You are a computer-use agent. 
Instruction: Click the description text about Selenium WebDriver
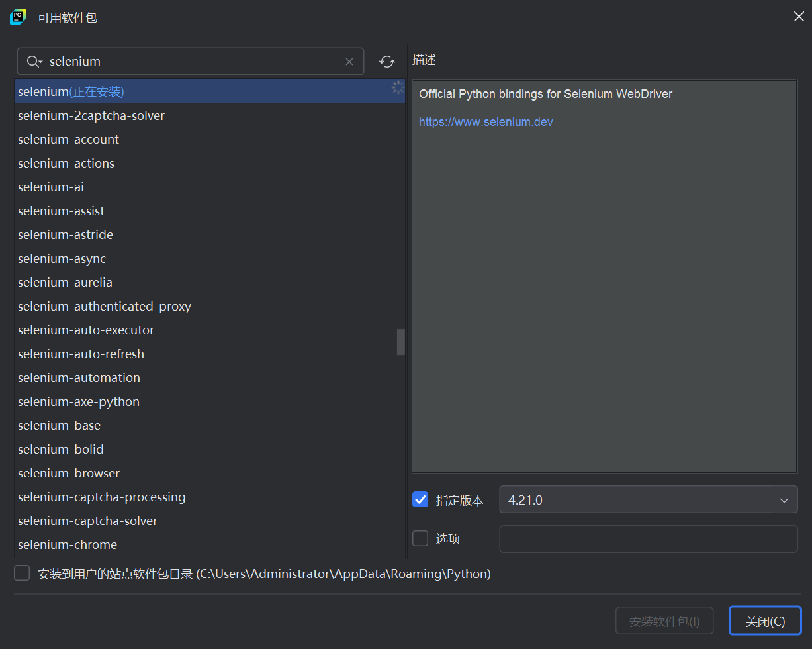tap(545, 94)
